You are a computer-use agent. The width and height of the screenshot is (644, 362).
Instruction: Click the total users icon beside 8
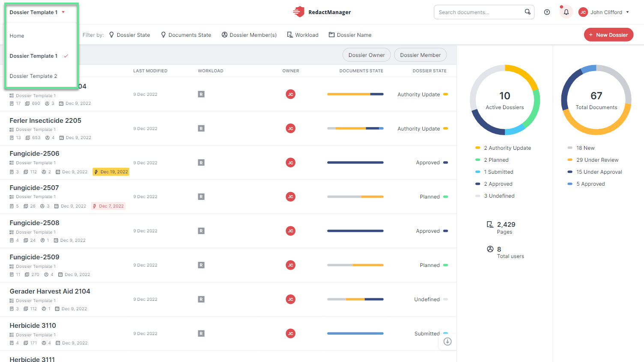(x=490, y=249)
